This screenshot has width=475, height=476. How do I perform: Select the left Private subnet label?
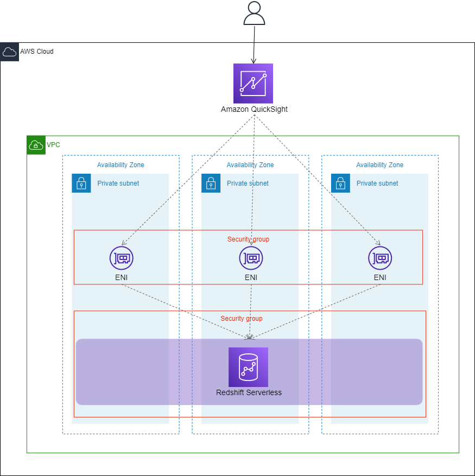[118, 183]
